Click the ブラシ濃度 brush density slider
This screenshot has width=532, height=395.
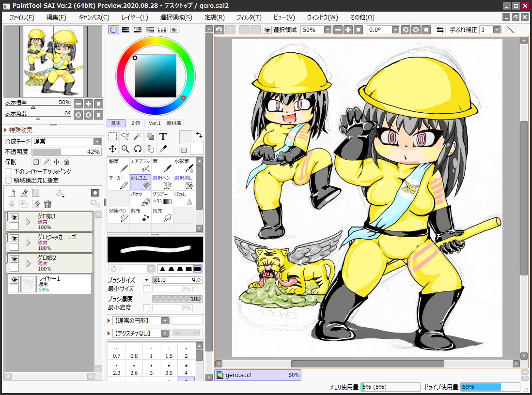click(177, 299)
